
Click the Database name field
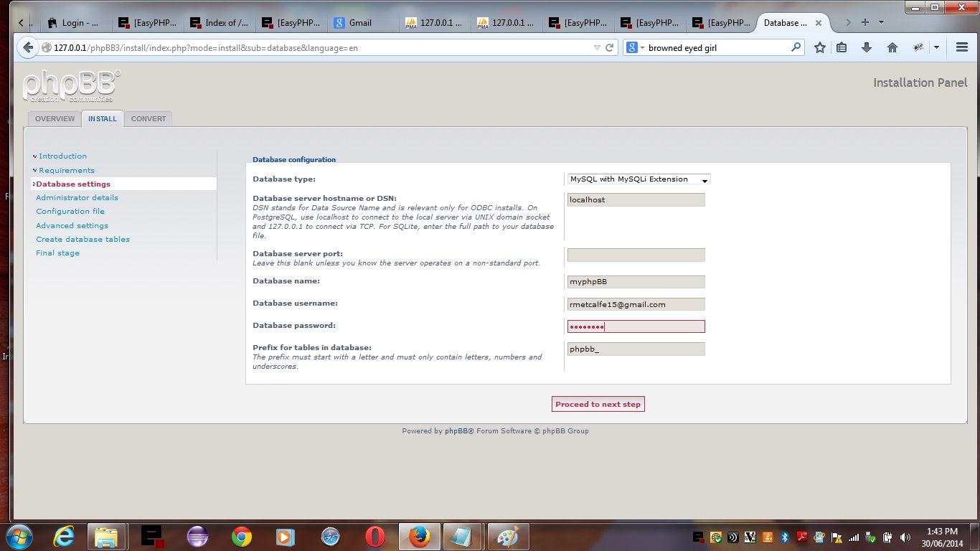click(x=636, y=282)
